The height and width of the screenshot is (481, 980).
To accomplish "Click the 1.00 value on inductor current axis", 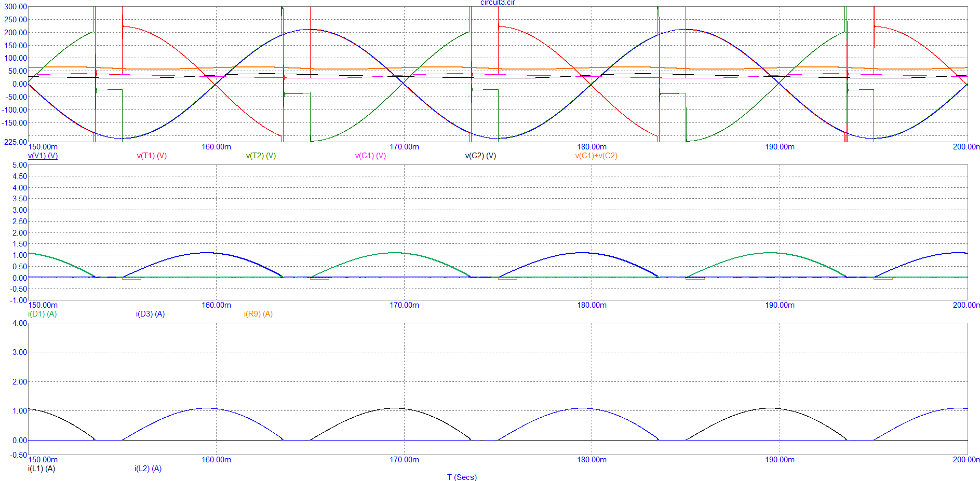I will tap(20, 411).
